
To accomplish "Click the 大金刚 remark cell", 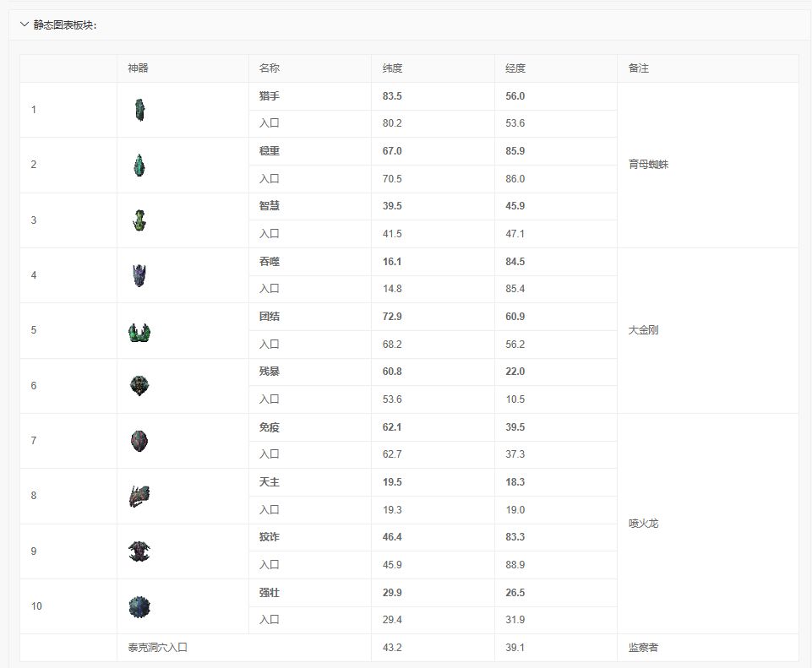I will click(707, 331).
